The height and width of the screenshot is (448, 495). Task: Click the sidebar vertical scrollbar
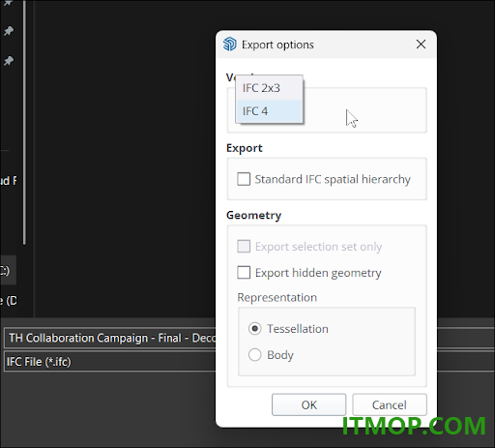(x=24, y=123)
